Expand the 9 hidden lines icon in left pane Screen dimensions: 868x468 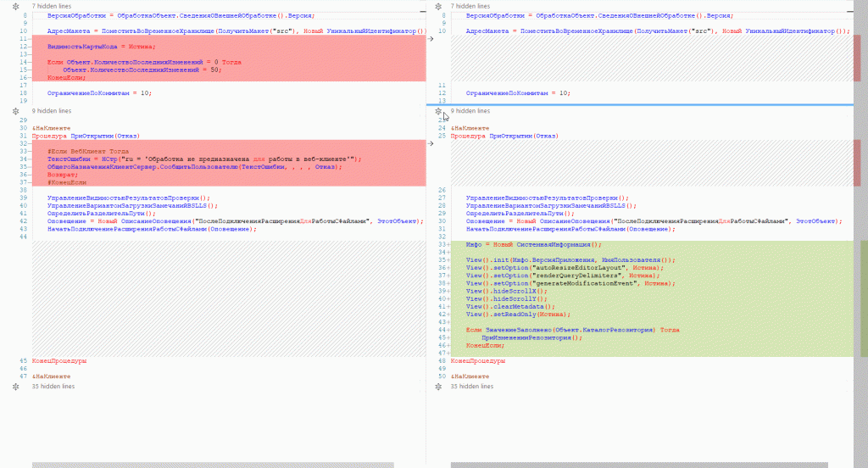point(15,111)
